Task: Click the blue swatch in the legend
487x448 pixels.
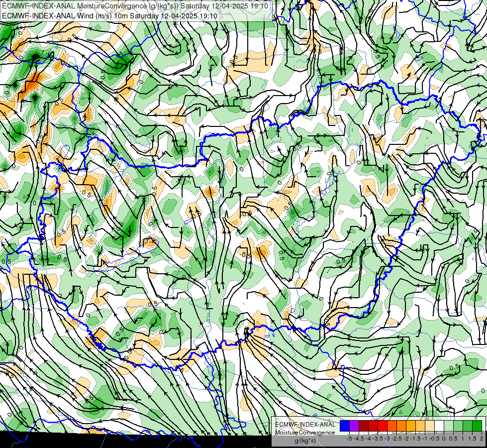Action: pos(345,426)
